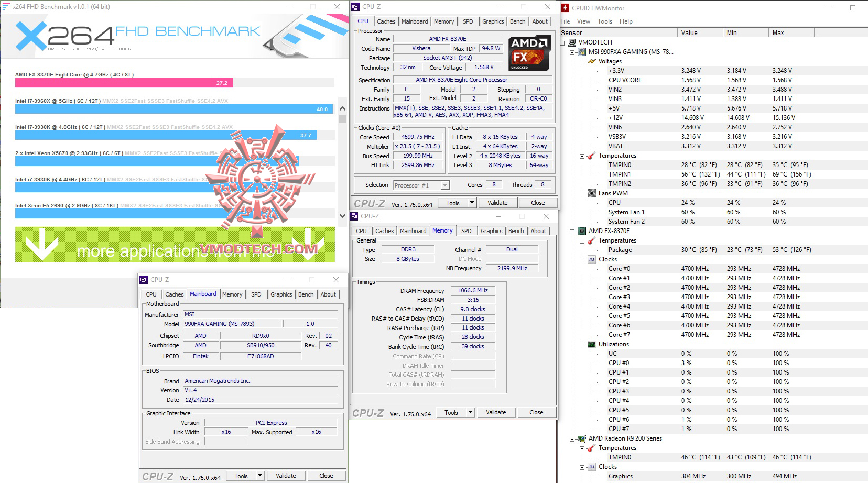Collapse the AMD FX-8370E node
Viewport: 868px width, 483px height.
point(572,231)
